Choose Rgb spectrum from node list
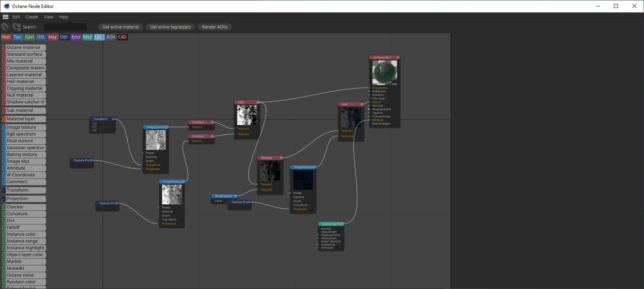This screenshot has height=289, width=644. tap(24, 134)
